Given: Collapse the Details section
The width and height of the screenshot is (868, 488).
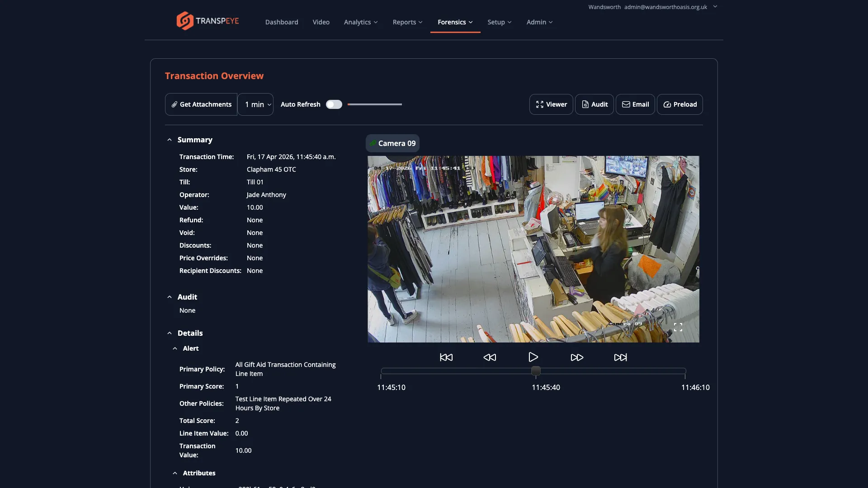Looking at the screenshot, I should (x=170, y=333).
